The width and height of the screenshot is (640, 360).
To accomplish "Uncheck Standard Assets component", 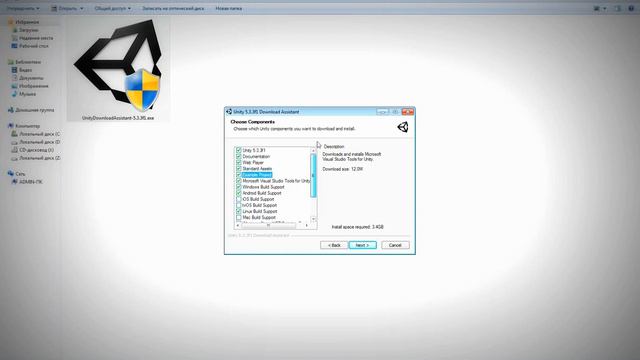I will 239,169.
